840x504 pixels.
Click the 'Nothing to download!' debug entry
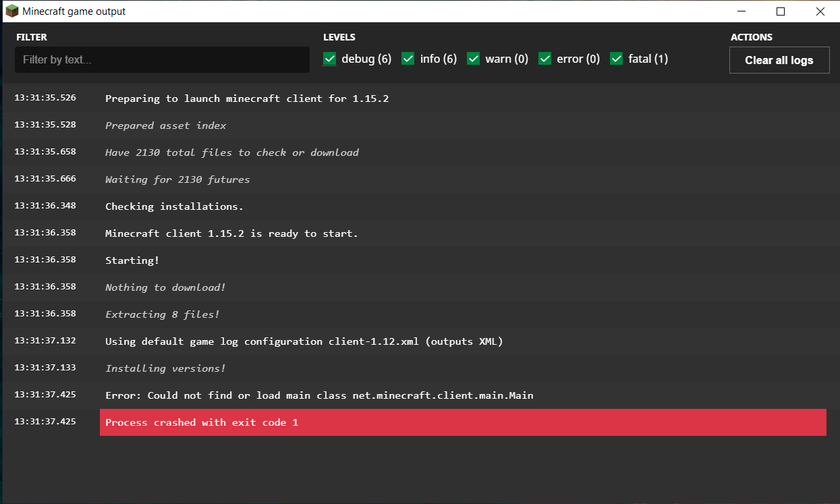tap(165, 287)
